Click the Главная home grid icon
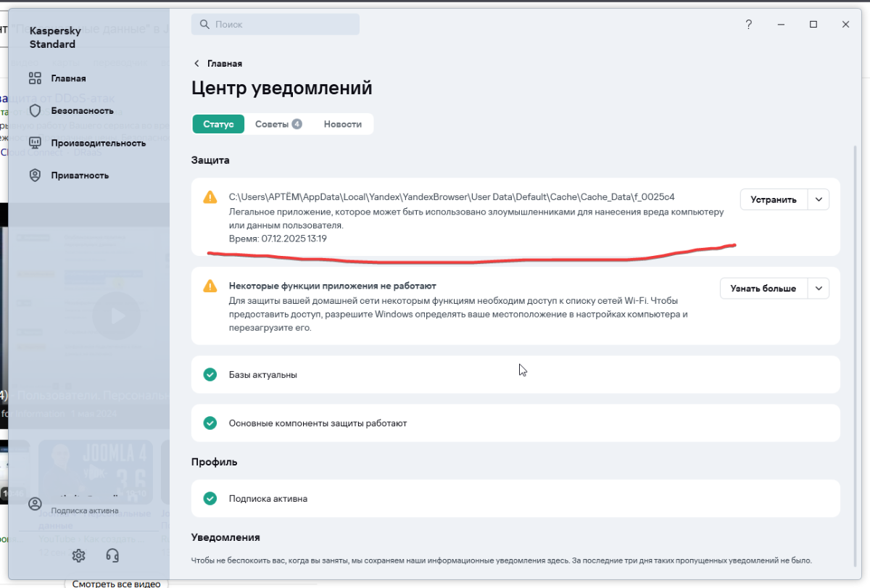This screenshot has height=588, width=870. coord(35,78)
